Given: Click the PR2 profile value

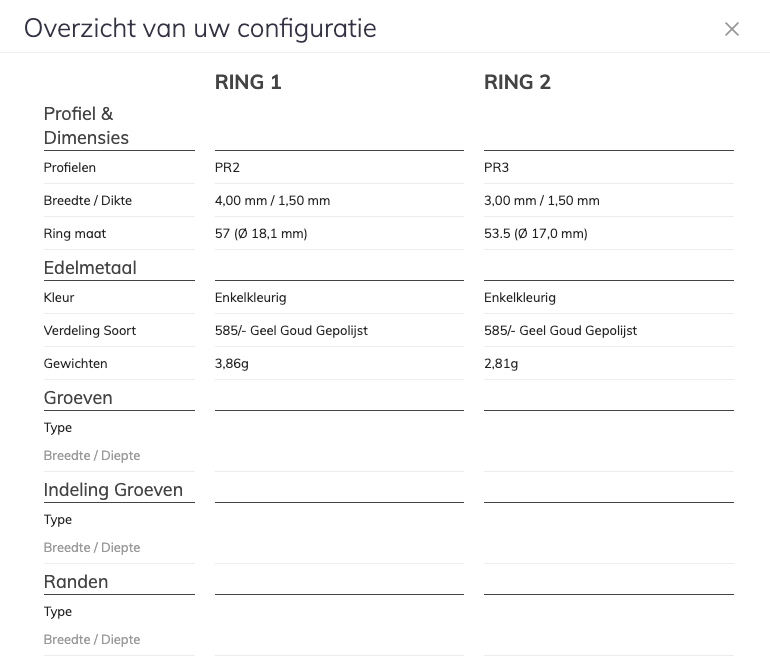Looking at the screenshot, I should (228, 168).
